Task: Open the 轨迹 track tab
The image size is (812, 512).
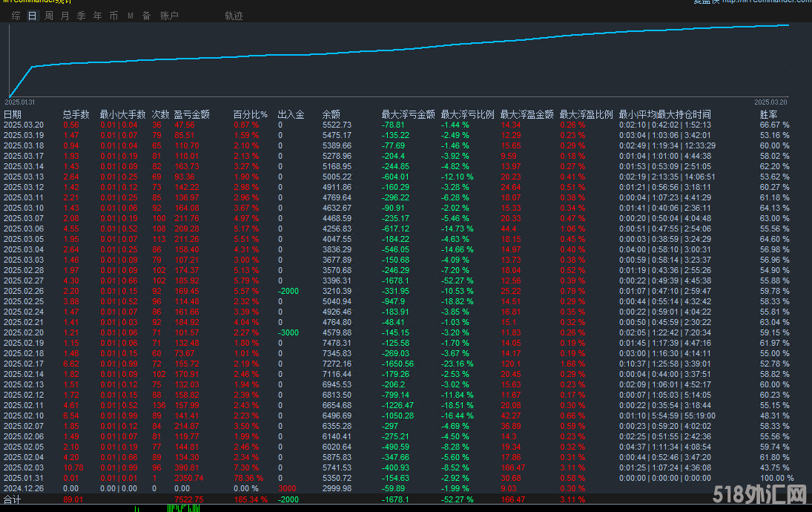Action: [x=234, y=16]
